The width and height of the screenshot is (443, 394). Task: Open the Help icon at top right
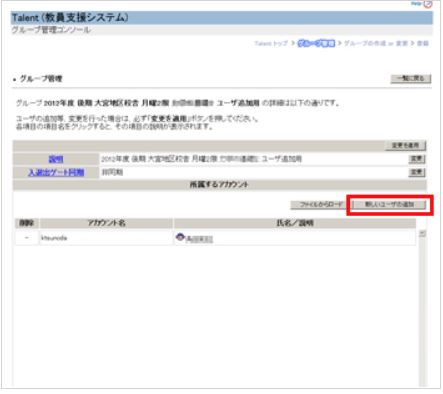(428, 4)
